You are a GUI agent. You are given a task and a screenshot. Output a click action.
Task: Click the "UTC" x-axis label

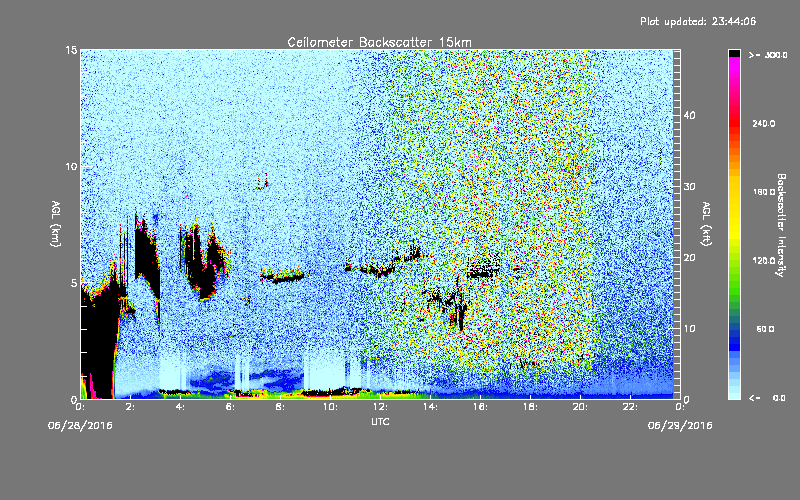coord(380,421)
